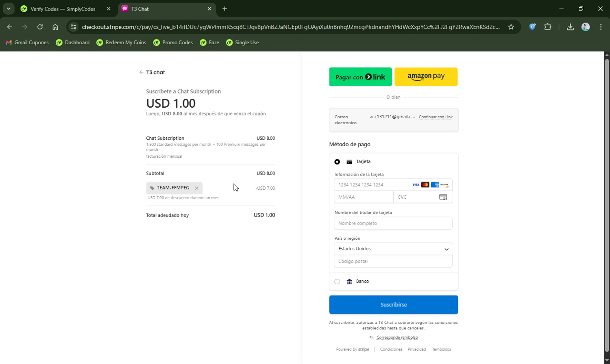Select the Banco payment radio button
This screenshot has height=364, width=610.
[337, 282]
